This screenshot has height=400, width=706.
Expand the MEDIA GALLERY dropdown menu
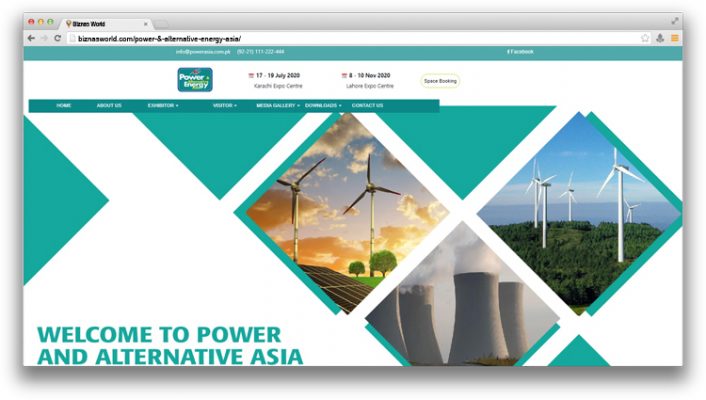[x=278, y=105]
